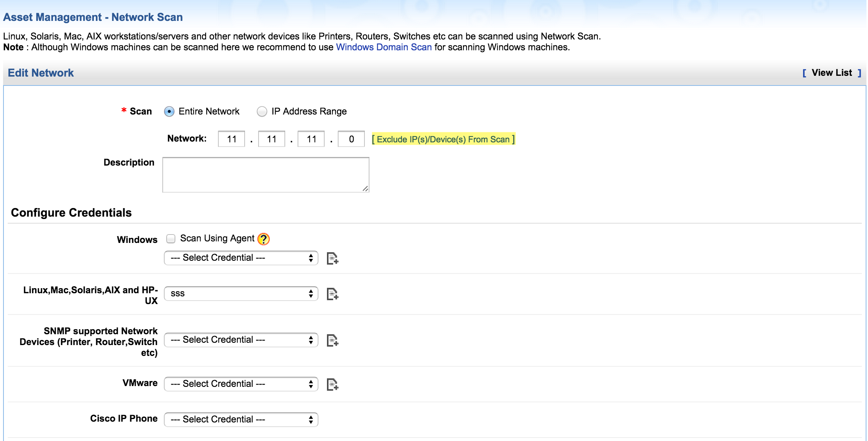Click first Network octet field
Viewport: 868px width, 441px height.
tap(231, 139)
